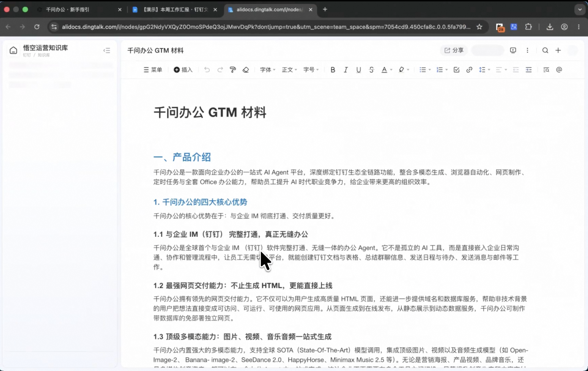
Task: Clear formatting with the eraser icon
Action: pos(246,70)
